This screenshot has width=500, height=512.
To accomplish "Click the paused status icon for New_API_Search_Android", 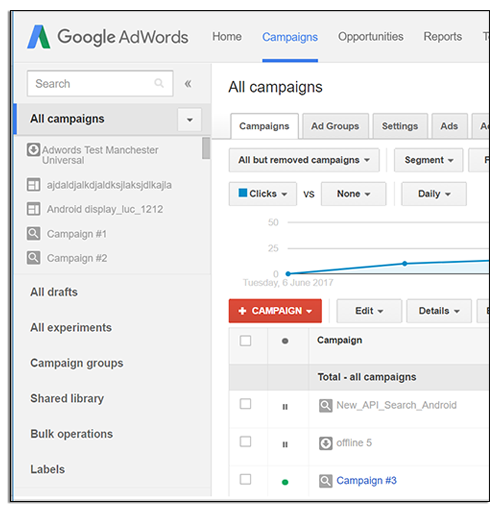I will click(x=285, y=407).
